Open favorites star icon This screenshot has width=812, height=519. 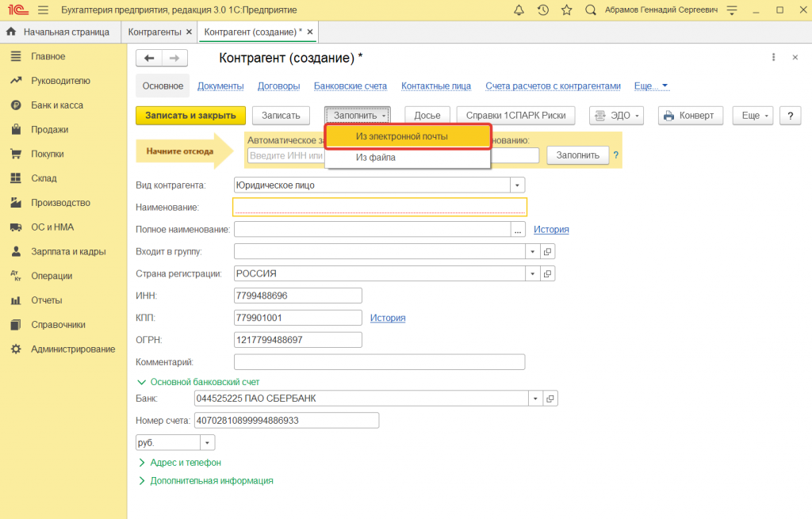566,10
